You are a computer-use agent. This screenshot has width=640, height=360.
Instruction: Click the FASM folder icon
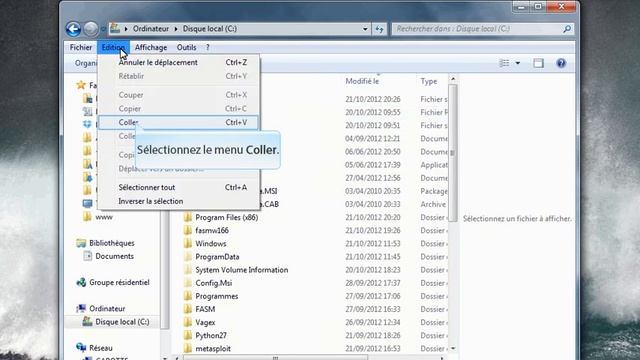(x=188, y=309)
